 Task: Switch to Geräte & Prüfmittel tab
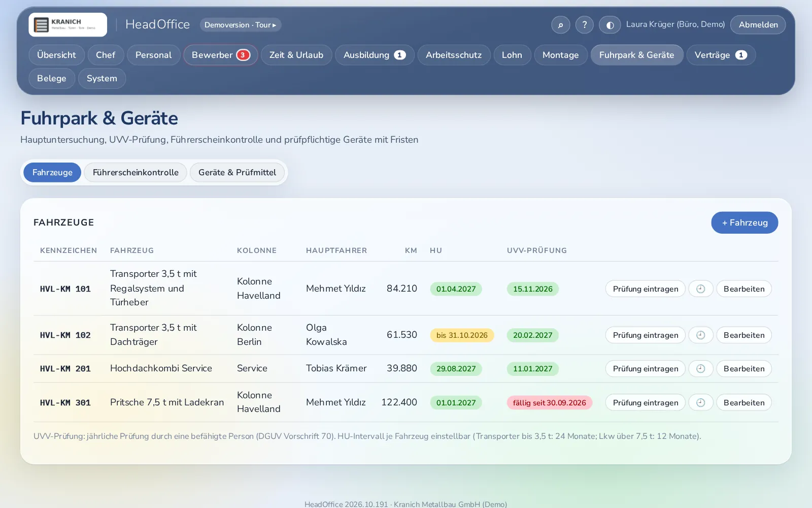(237, 172)
